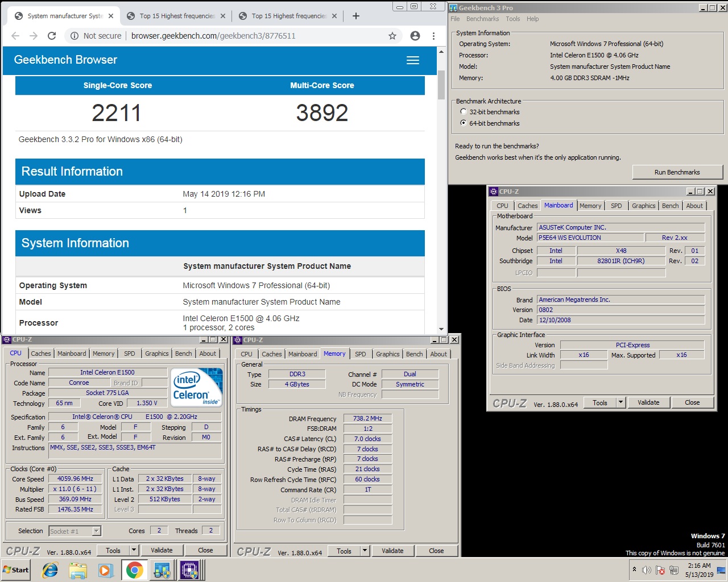Switch to Geekbench via taskbar icon

(x=162, y=570)
